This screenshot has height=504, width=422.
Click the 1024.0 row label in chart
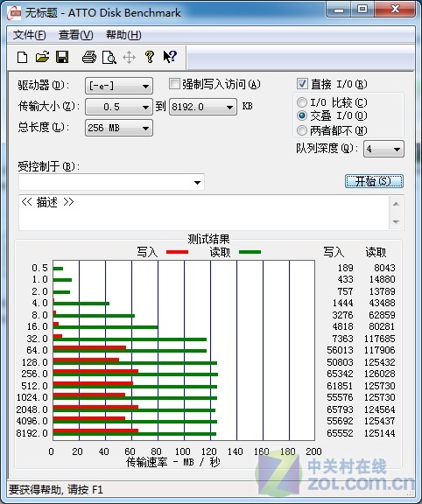(x=32, y=397)
